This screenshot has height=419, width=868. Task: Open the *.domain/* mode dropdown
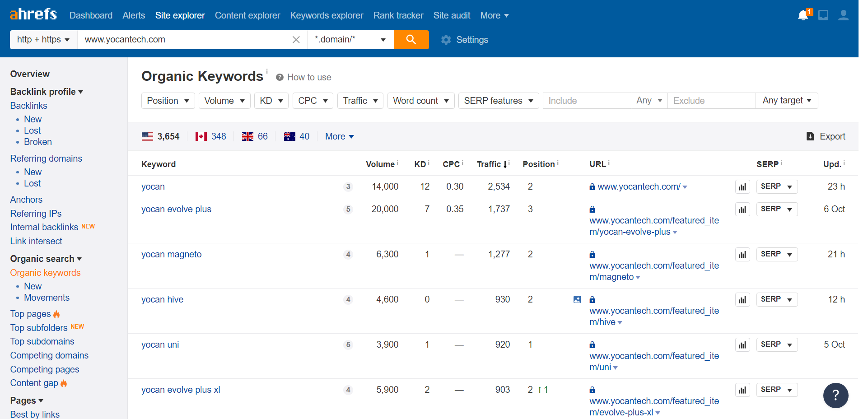coord(350,40)
